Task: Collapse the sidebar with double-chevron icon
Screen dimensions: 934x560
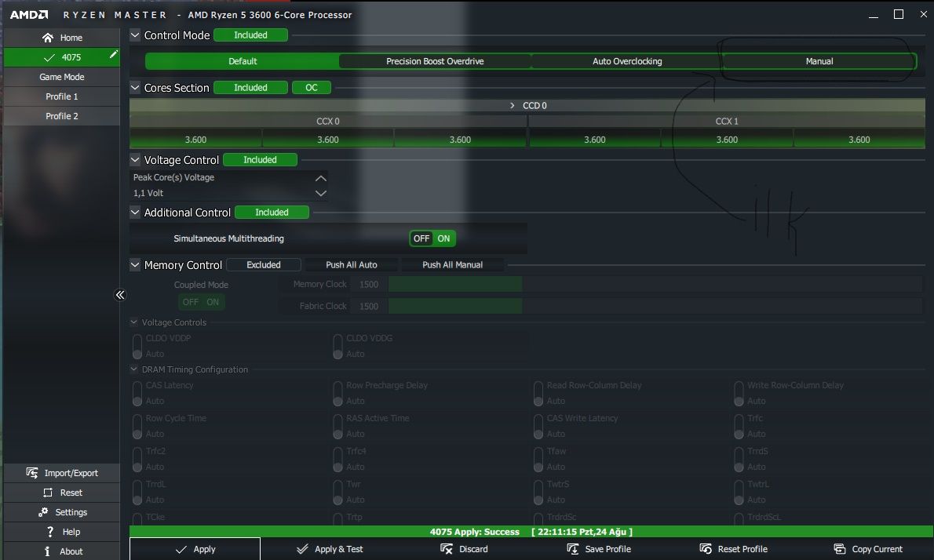Action: coord(120,295)
